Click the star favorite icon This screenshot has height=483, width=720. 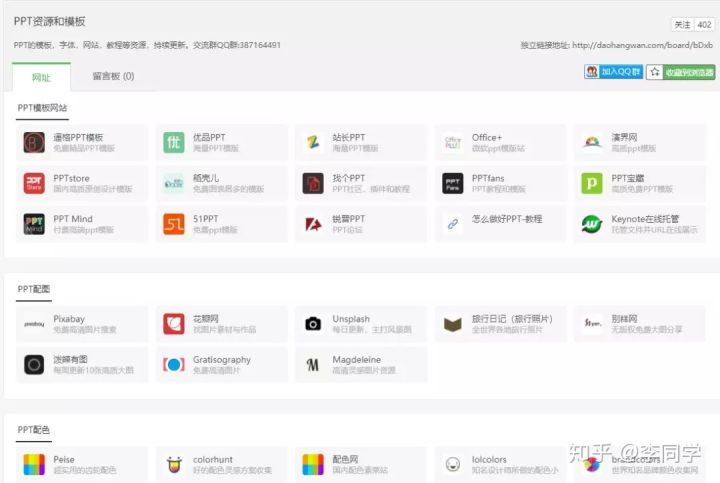[655, 72]
